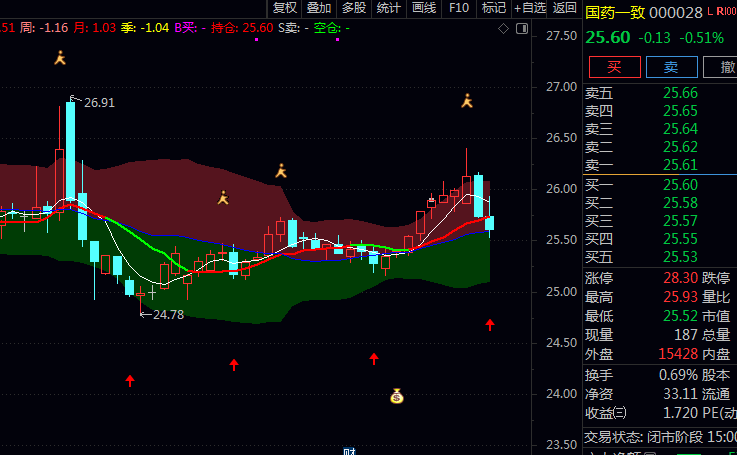Select the 买二 price 25.58

[680, 203]
